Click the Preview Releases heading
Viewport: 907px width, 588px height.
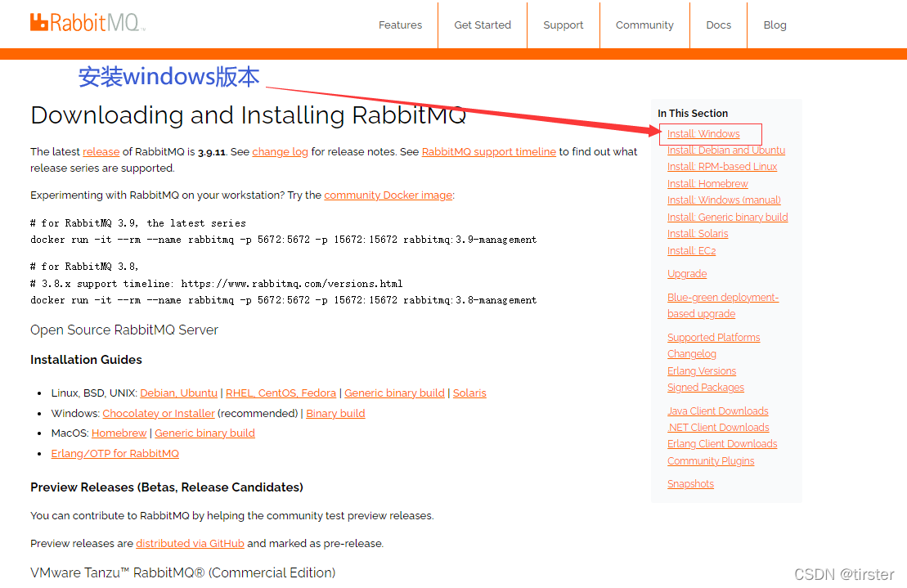(167, 487)
